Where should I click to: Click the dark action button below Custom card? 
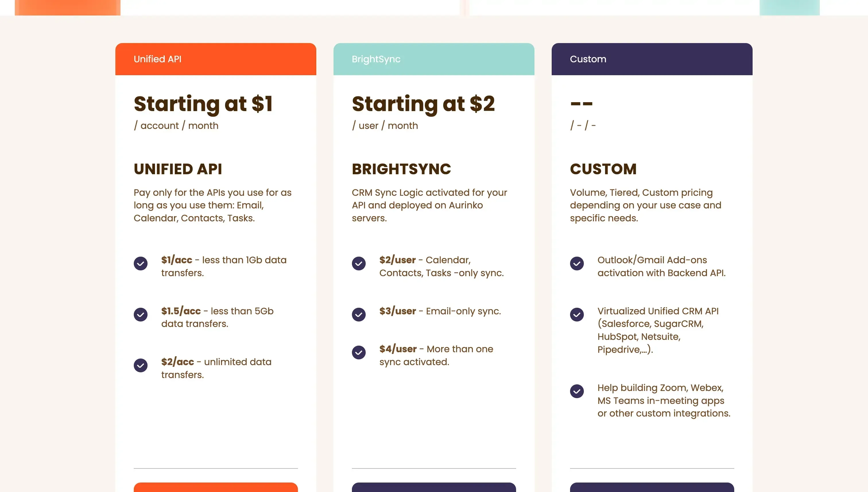[652, 489]
